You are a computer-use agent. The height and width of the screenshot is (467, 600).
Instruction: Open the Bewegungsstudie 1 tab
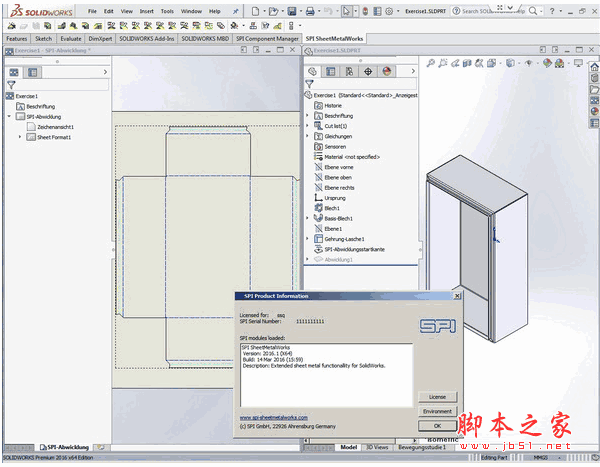[422, 447]
